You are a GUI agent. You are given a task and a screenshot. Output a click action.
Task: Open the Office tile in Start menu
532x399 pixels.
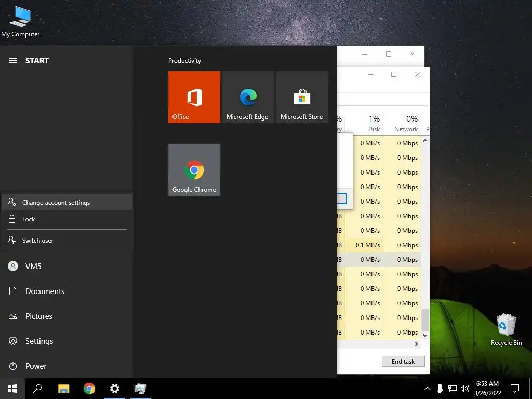click(194, 97)
